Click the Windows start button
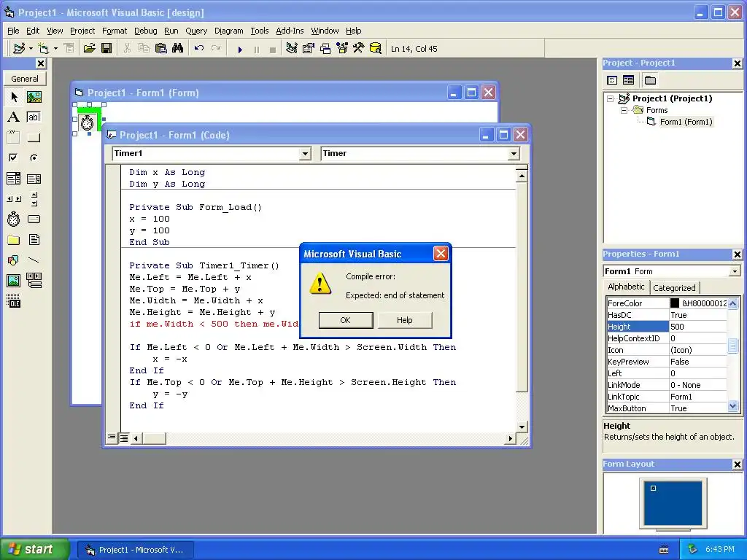747x560 pixels. 35,549
